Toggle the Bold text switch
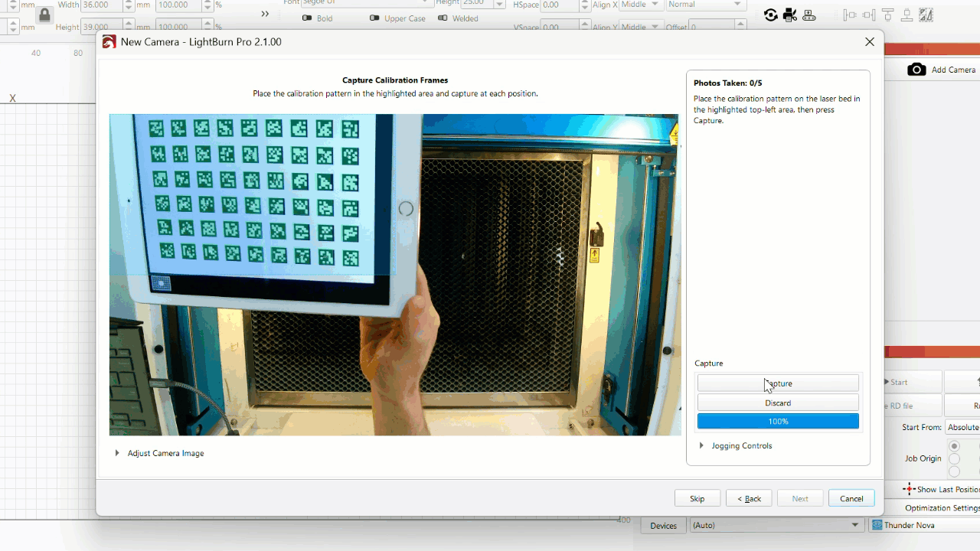The height and width of the screenshot is (551, 980). click(x=307, y=18)
